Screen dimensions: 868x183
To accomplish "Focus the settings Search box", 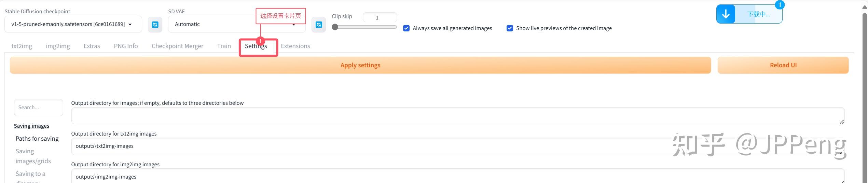I will (38, 108).
